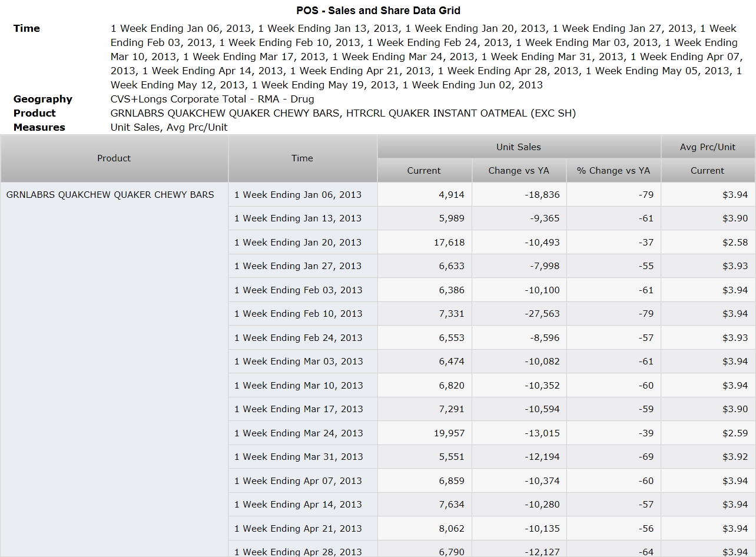This screenshot has width=756, height=557.
Task: Click the Product column header
Action: 114,158
